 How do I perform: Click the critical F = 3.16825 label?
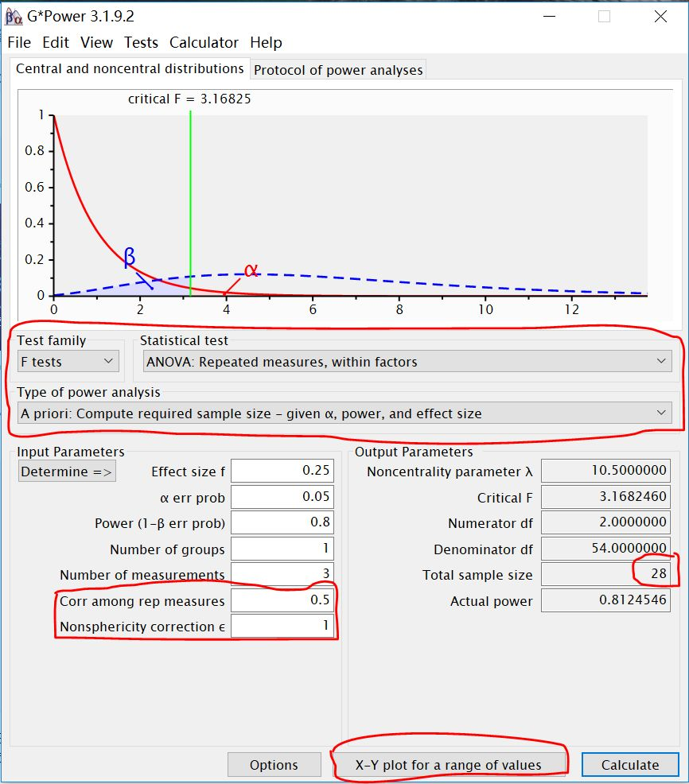tap(189, 99)
